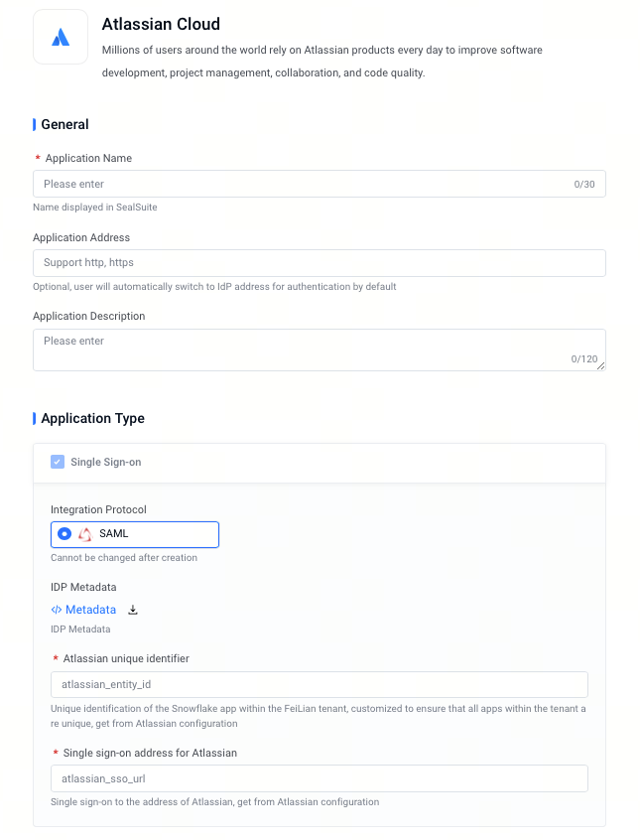Click the Single Sign-on label text

[x=106, y=463]
